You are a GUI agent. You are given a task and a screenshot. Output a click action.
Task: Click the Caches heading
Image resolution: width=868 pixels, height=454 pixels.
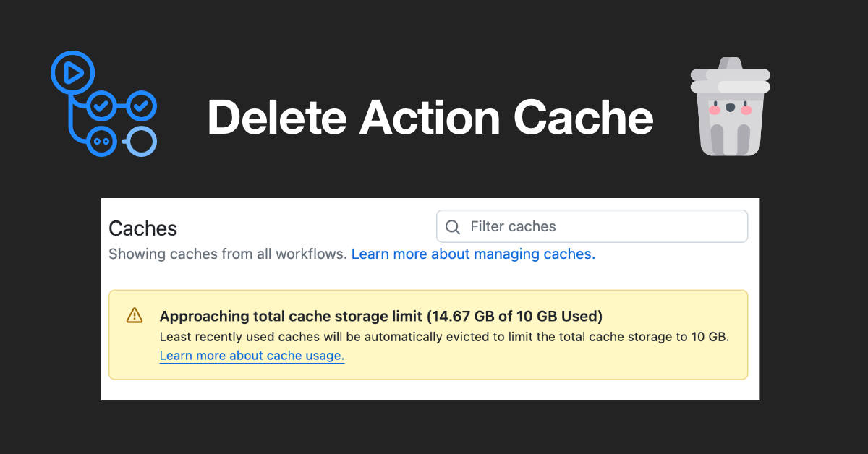coord(142,228)
